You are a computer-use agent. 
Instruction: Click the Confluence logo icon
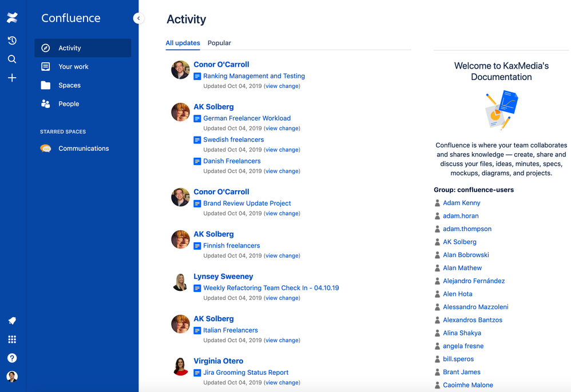tap(12, 18)
